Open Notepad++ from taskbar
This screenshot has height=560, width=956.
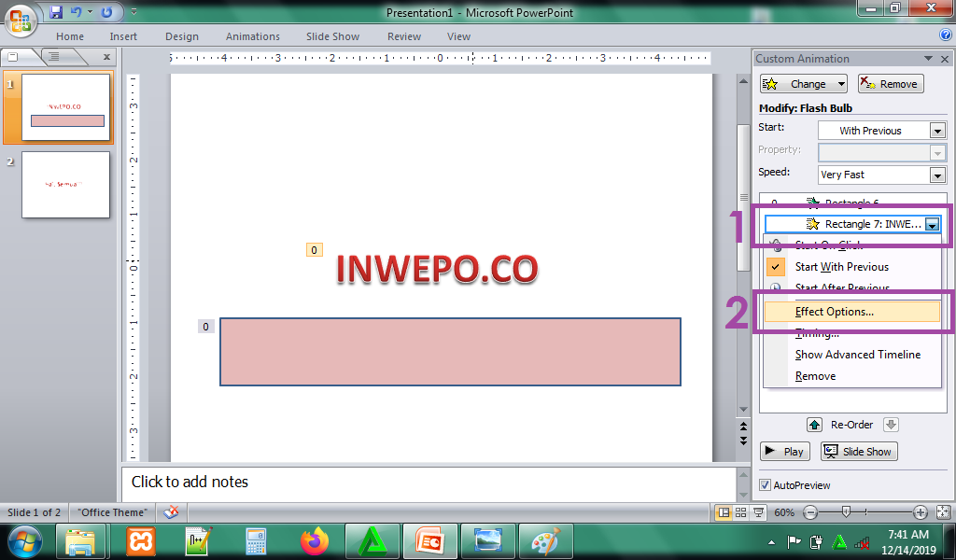tap(198, 541)
